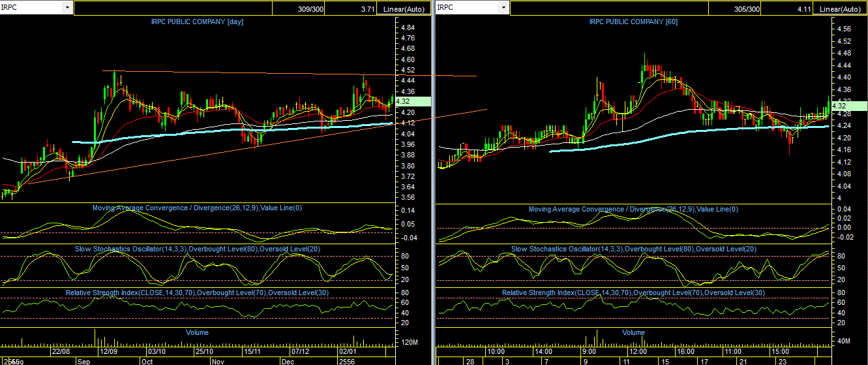
Task: Click the 03/10 date label on time axis
Action: click(157, 351)
